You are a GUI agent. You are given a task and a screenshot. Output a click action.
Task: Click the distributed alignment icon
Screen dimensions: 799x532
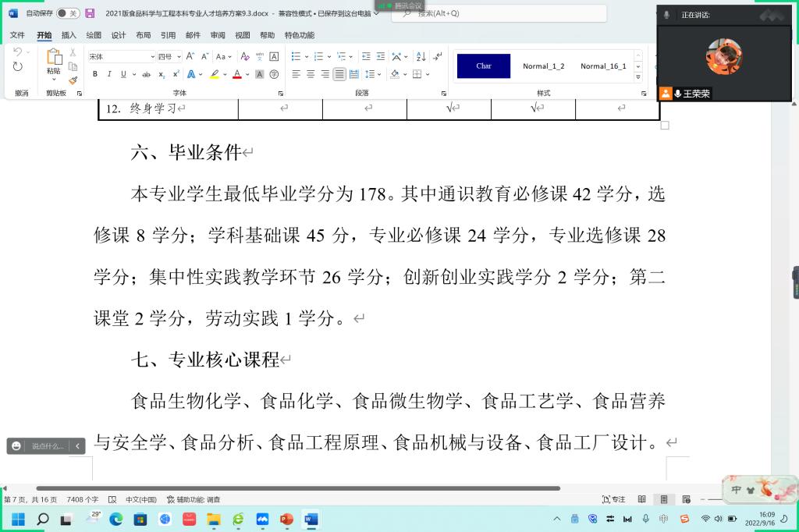(354, 74)
